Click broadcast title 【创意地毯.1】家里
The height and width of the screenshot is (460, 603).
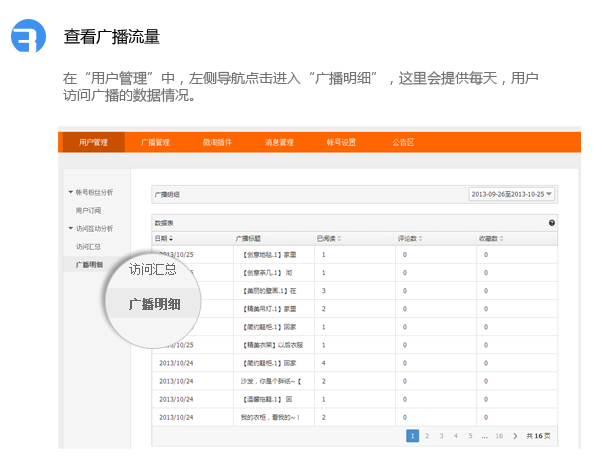point(269,255)
